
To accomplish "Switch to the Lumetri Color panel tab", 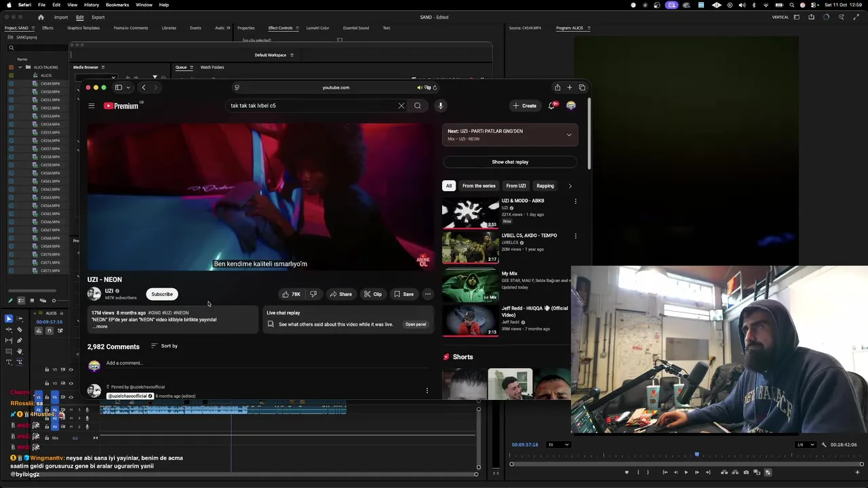I will [x=317, y=28].
